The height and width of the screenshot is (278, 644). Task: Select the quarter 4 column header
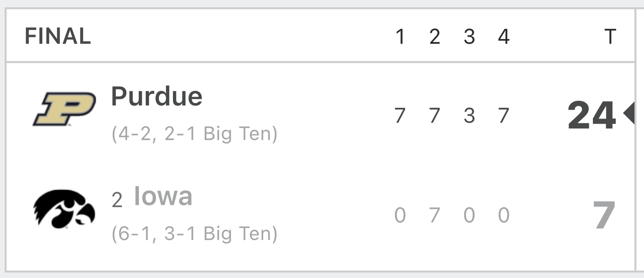[504, 37]
